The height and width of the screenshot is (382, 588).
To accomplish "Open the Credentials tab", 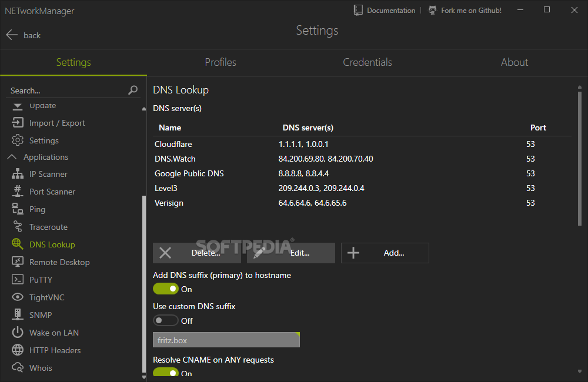I will 367,62.
